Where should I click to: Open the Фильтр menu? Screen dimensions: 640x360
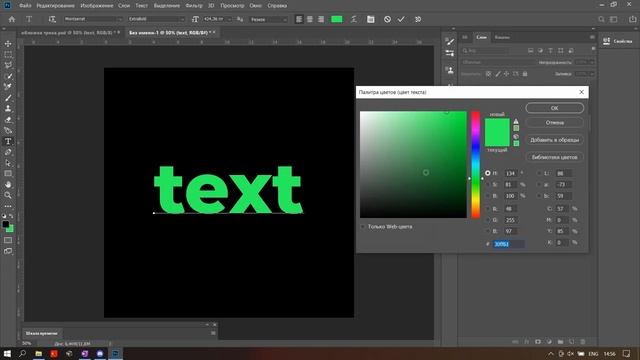pos(194,6)
